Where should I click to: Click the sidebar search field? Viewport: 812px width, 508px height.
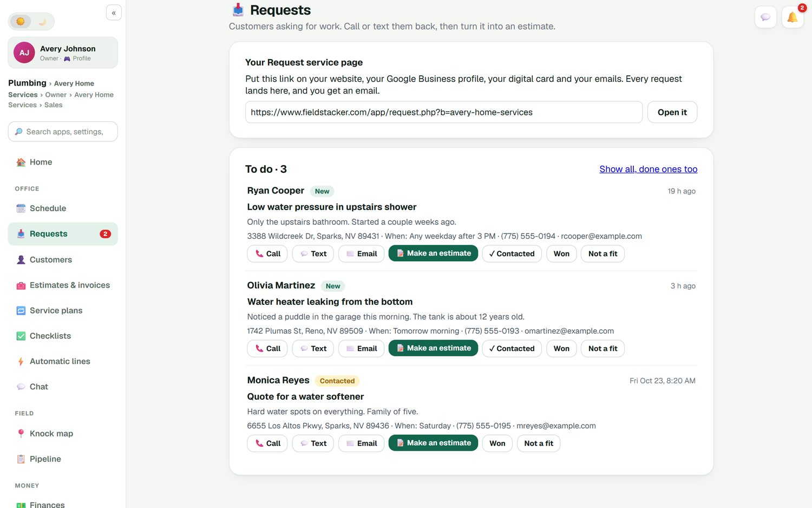pyautogui.click(x=63, y=132)
